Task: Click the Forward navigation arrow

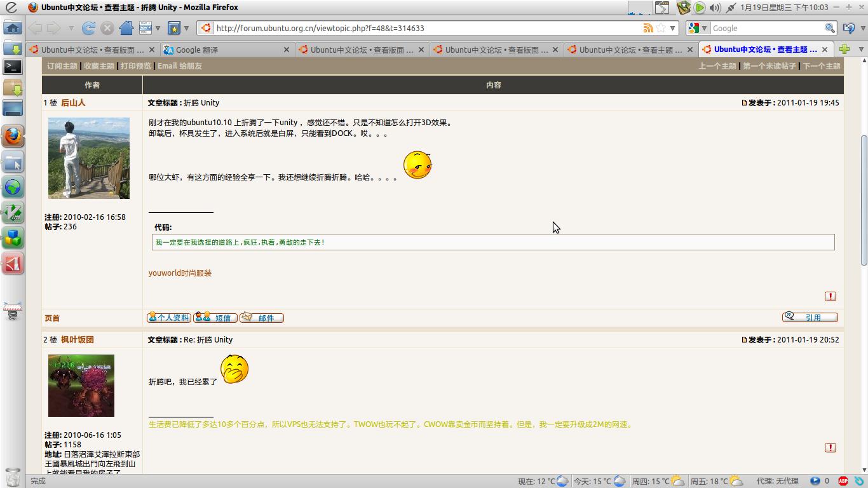Action: coord(54,28)
